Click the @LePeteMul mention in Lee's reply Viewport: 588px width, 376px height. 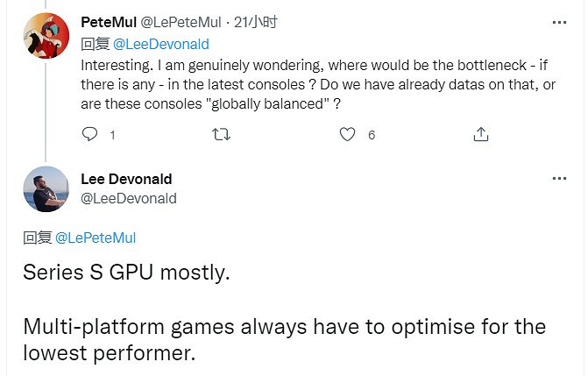pos(96,238)
